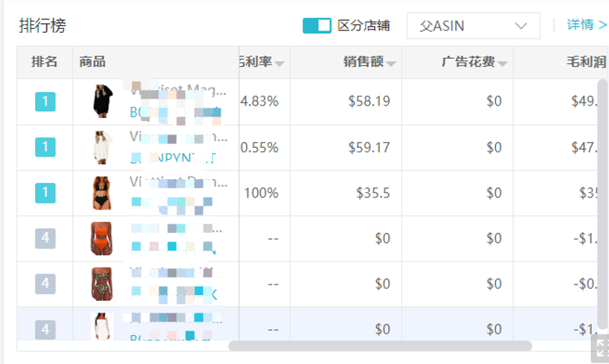Select the 0.55% margin cell
The width and height of the screenshot is (609, 364).
[x=259, y=148]
